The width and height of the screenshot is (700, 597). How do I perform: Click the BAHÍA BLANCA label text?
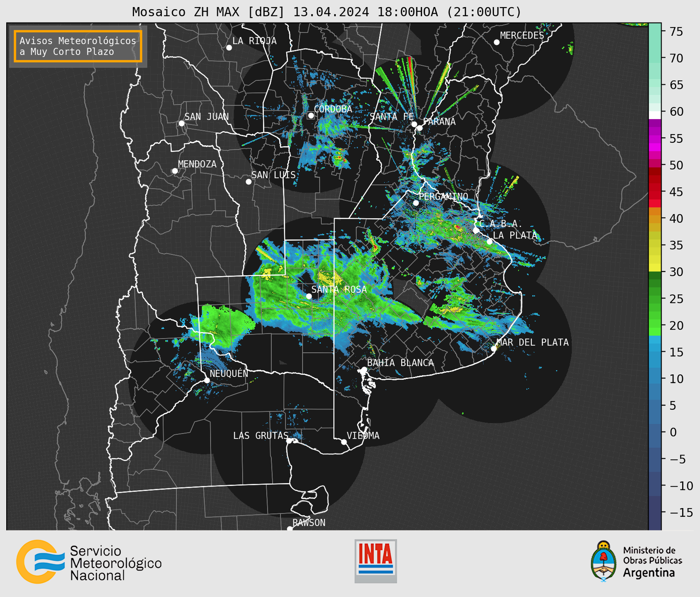pyautogui.click(x=400, y=363)
